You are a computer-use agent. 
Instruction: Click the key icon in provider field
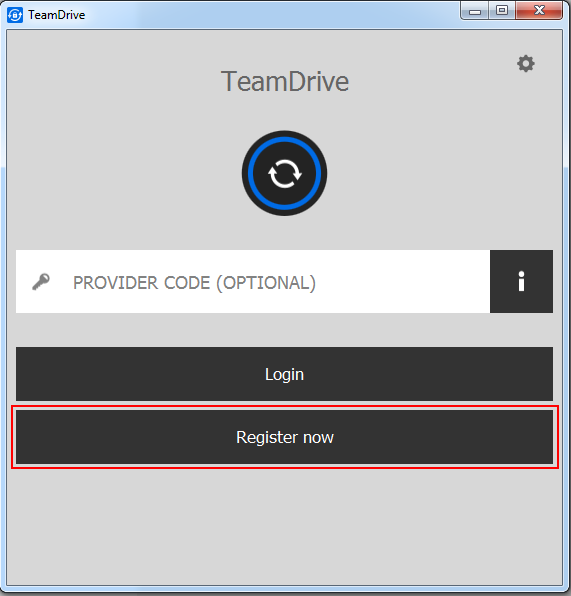(41, 282)
